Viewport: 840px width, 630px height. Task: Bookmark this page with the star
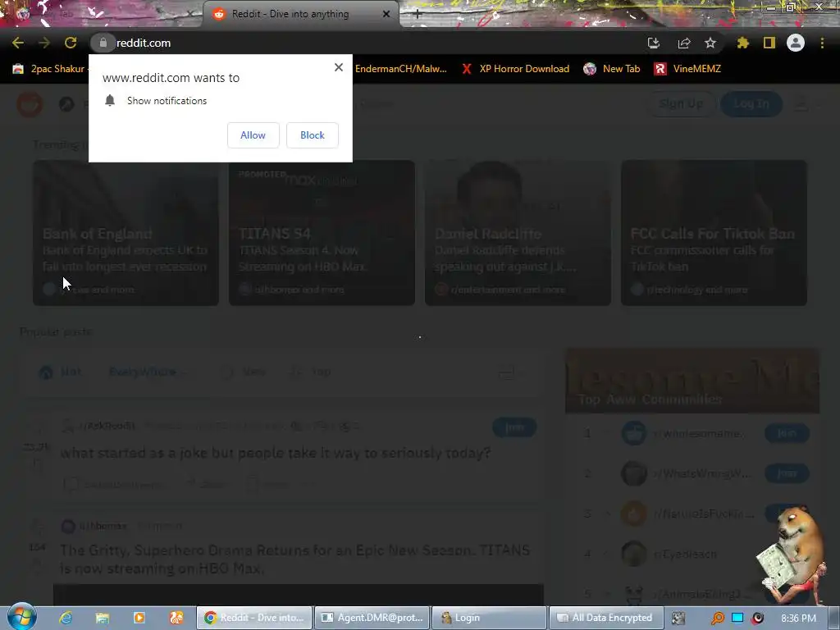(710, 43)
